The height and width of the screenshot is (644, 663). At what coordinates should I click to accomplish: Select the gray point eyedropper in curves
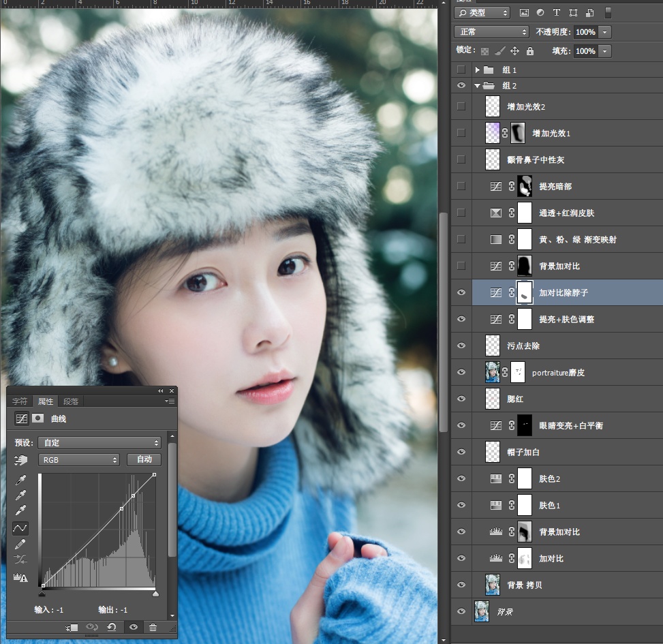[x=20, y=495]
